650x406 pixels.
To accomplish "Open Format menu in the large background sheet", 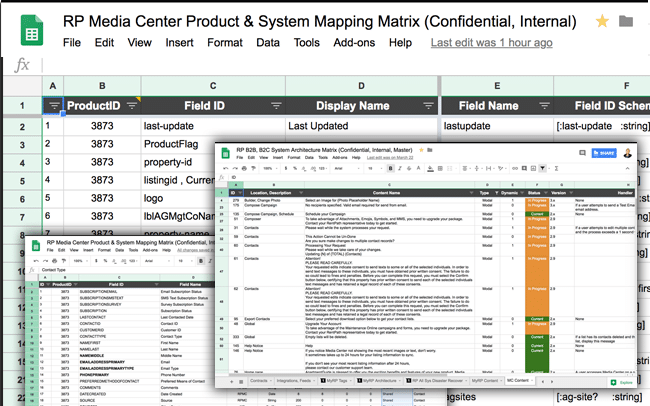I will tap(225, 43).
